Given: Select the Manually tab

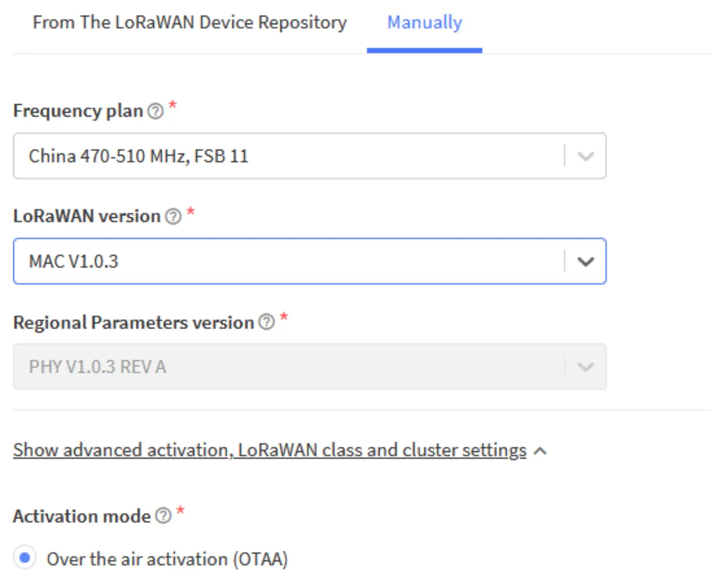Looking at the screenshot, I should pos(425,23).
